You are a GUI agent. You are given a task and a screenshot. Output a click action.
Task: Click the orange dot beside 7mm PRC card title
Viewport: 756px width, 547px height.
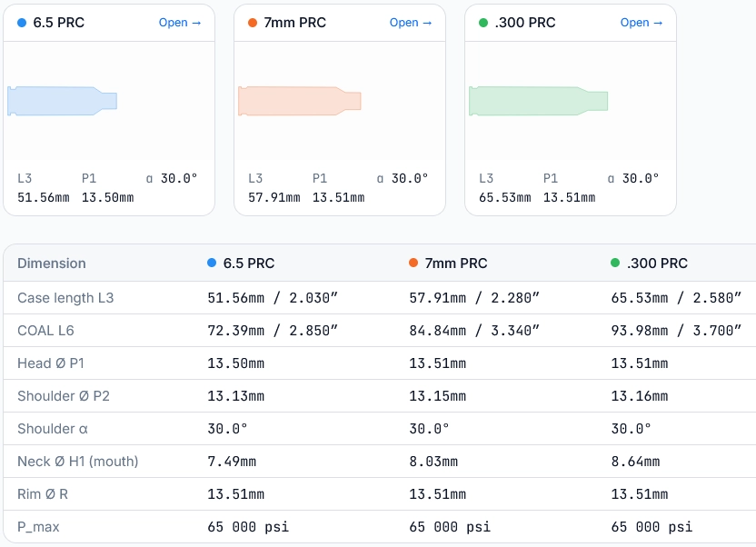click(253, 23)
